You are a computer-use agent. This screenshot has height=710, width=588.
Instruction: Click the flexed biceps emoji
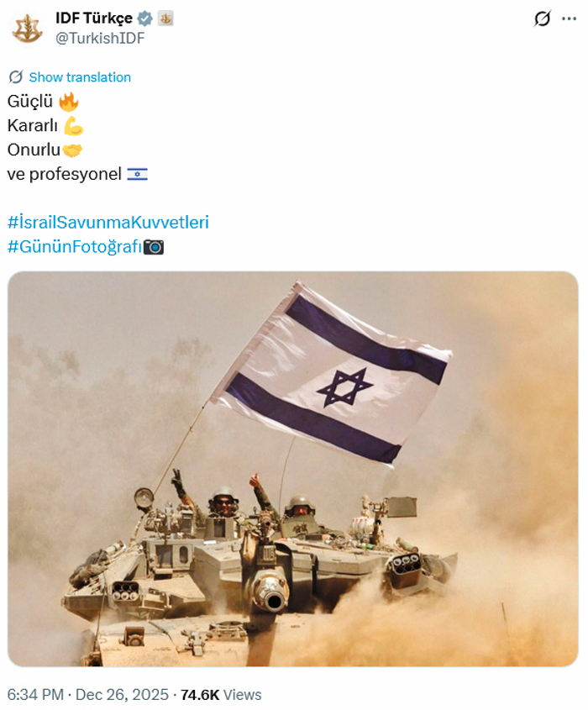[73, 126]
